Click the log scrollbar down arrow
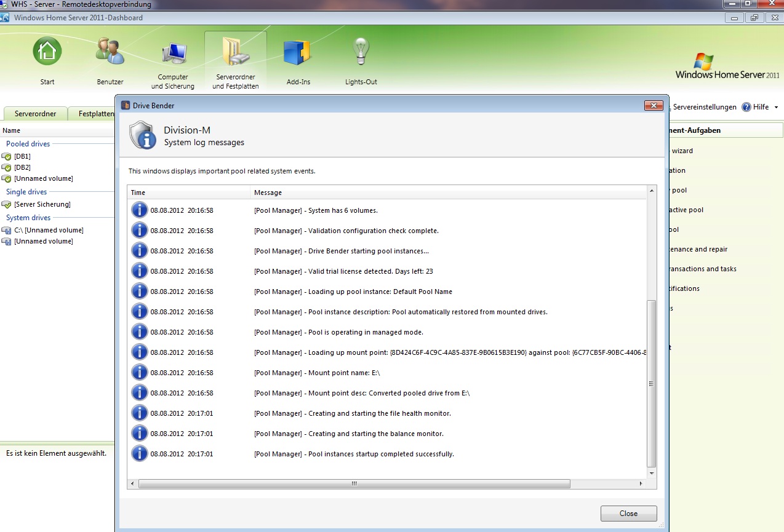The image size is (784, 532). (652, 474)
